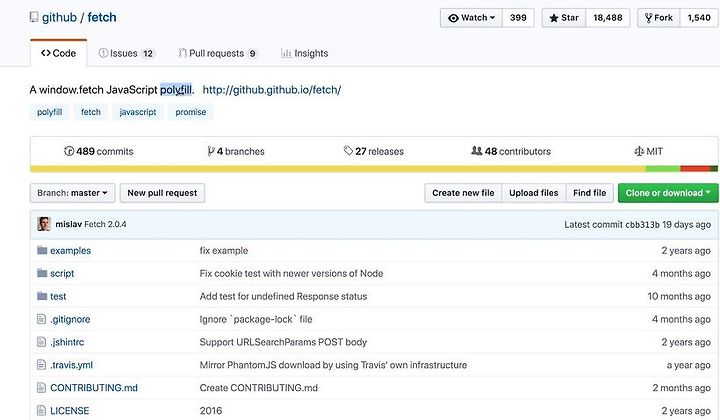Screen dimensions: 720x420
Task: Open 'Add test for undefined Response status' commit
Action: (283, 297)
